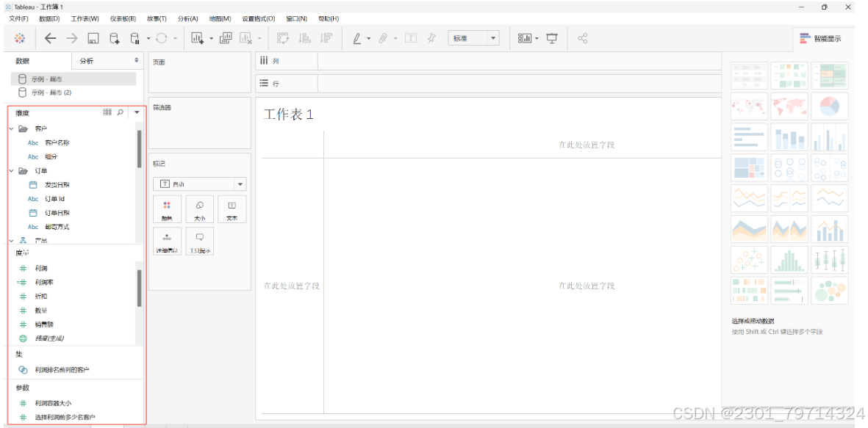Click the 详细信息 detail button on marks card

click(x=167, y=241)
